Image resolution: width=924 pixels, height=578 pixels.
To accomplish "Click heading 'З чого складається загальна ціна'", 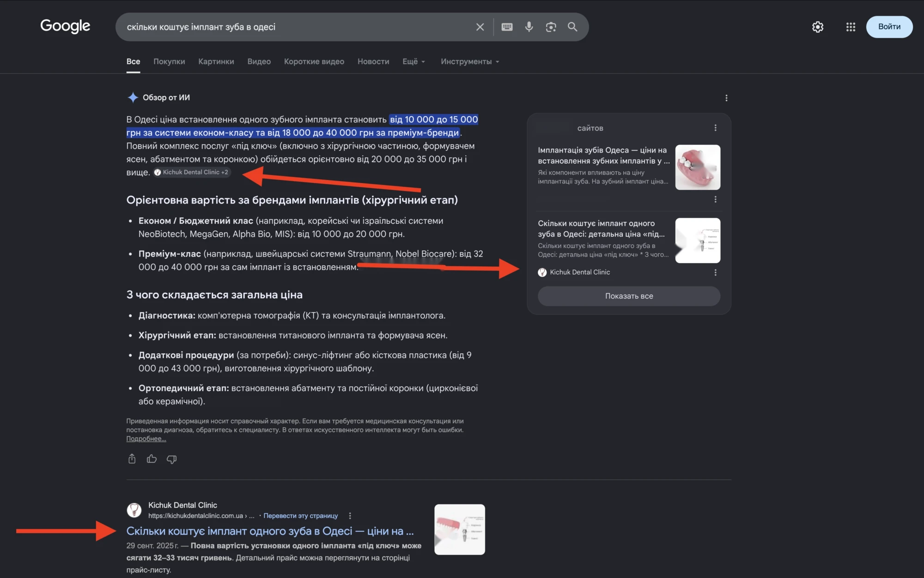I will click(214, 295).
